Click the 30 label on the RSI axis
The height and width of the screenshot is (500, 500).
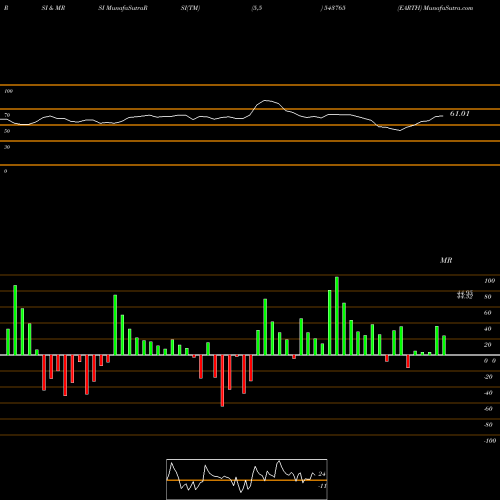(x=7, y=147)
